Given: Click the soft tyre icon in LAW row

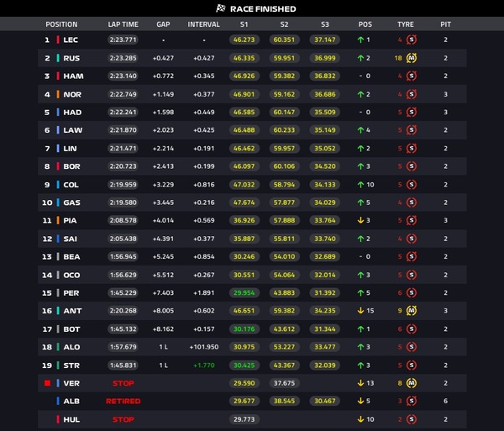Looking at the screenshot, I should [412, 130].
